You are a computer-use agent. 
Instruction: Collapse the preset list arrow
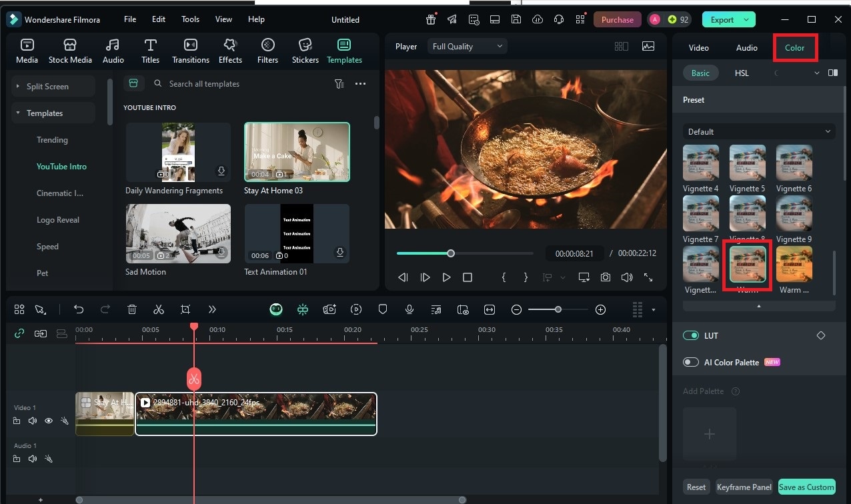pyautogui.click(x=759, y=306)
